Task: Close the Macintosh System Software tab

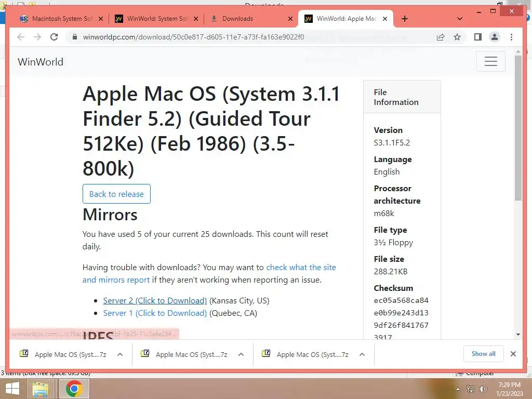Action: tap(101, 19)
